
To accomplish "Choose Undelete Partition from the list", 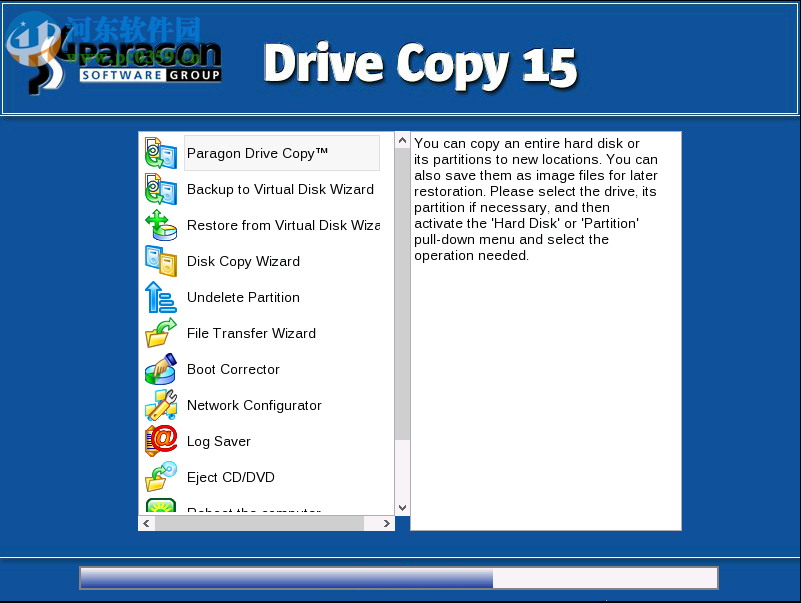I will pos(243,297).
